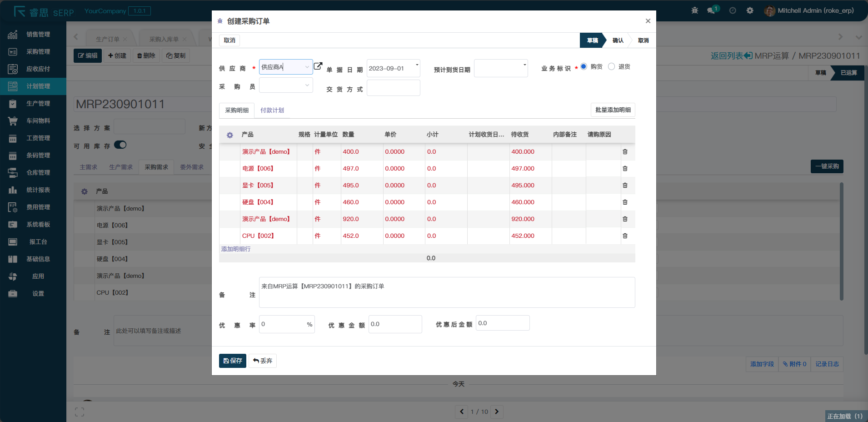Viewport: 868px width, 422px height.
Task: Switch to the 采购明细 tab
Action: tap(237, 111)
